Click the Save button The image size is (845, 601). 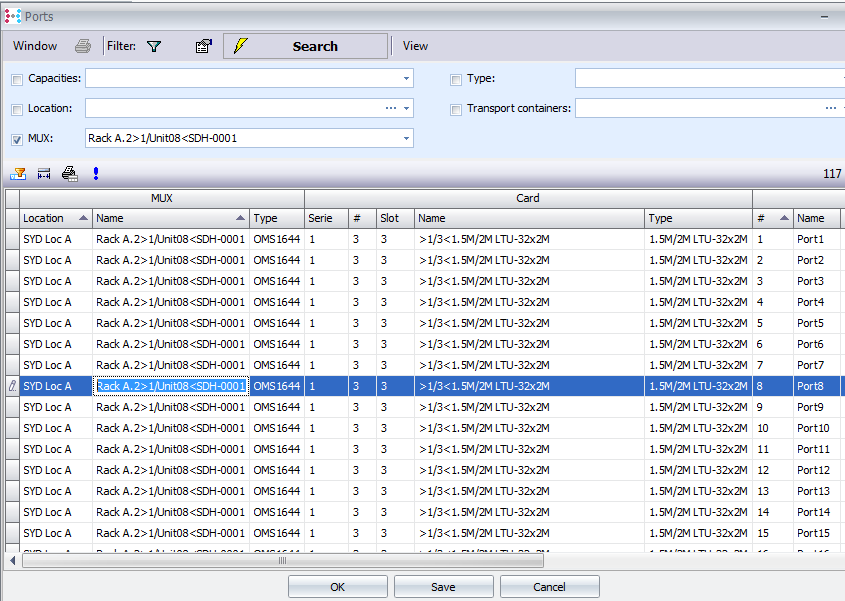(444, 587)
